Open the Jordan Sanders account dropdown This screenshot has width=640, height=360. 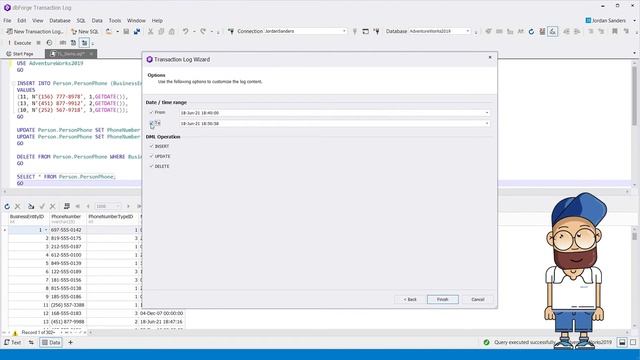point(634,20)
